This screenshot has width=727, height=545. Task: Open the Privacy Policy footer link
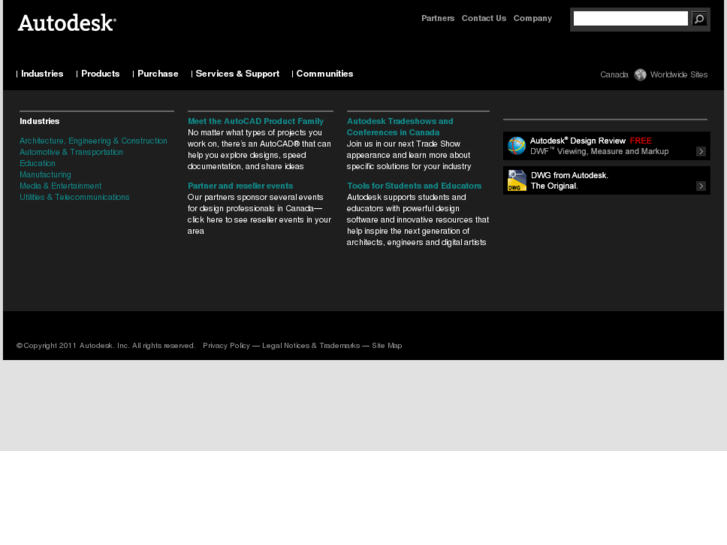(x=226, y=346)
